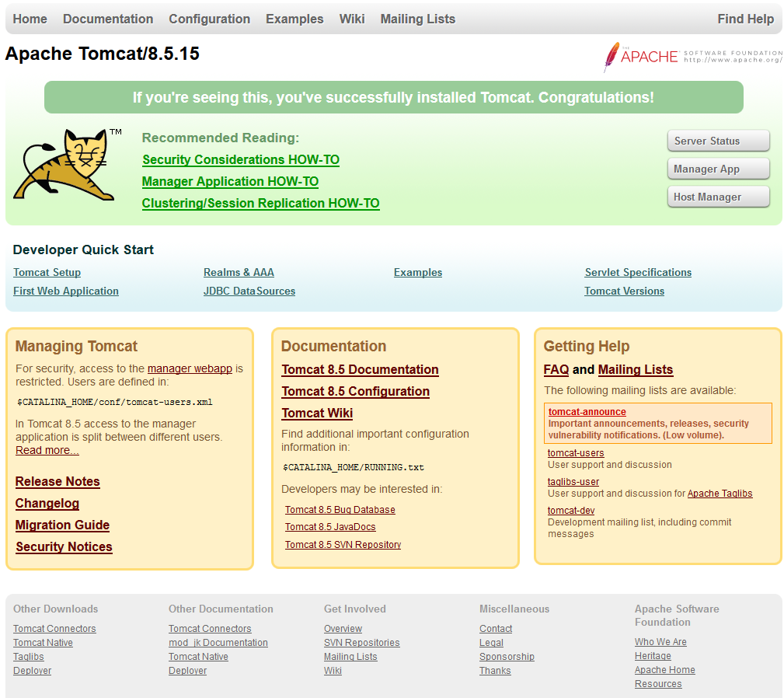Open taglibs-user mailing list link
The width and height of the screenshot is (784, 698).
click(x=573, y=482)
